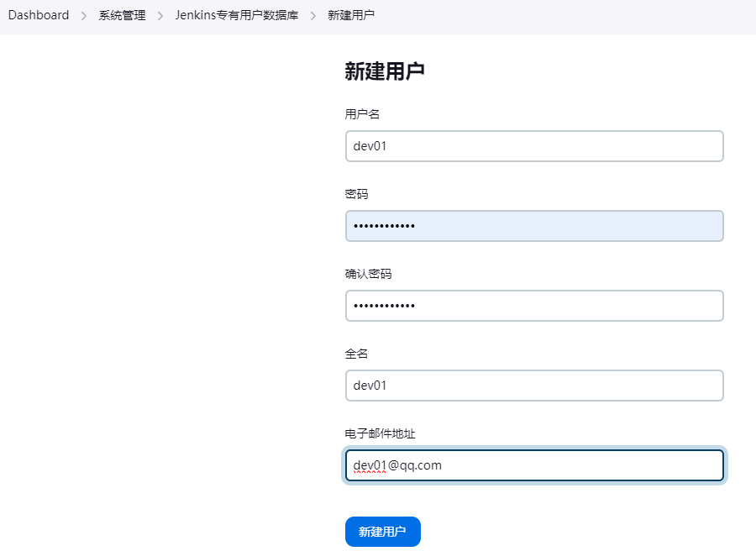Click the dev01 username text in its field
The image size is (756, 551).
tap(370, 145)
